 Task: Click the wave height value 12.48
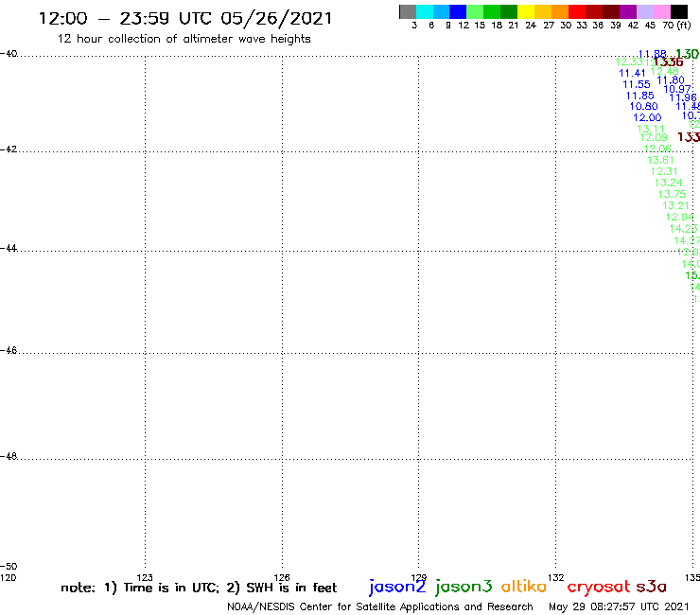click(x=665, y=72)
